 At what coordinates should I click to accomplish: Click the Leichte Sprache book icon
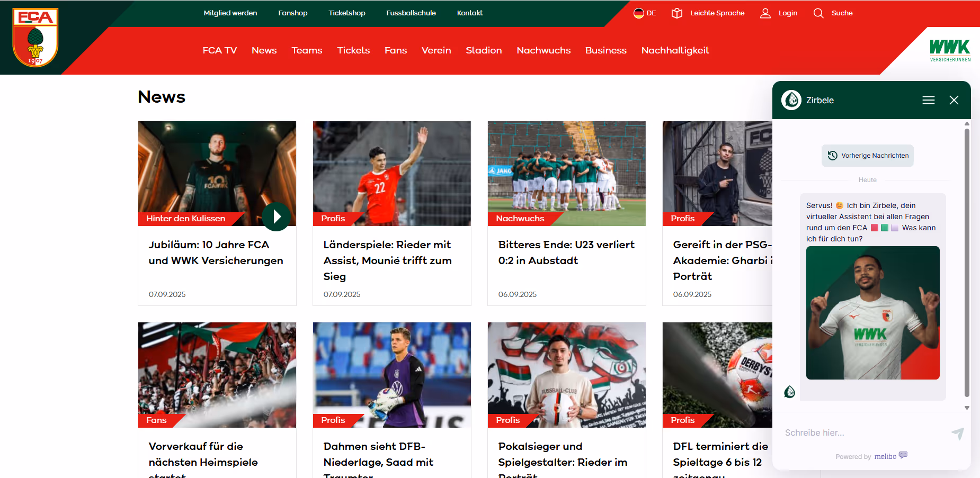pyautogui.click(x=676, y=13)
